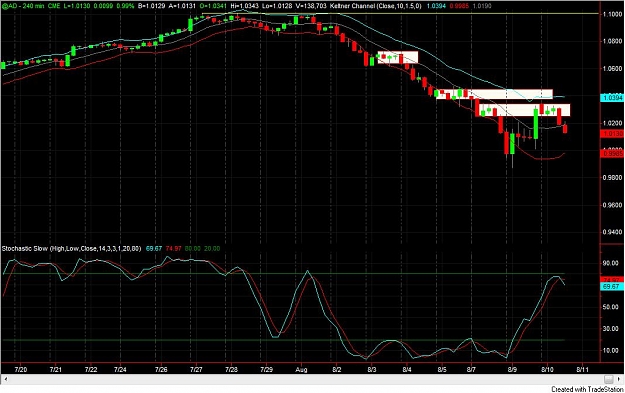Viewport: 625px width, 393px height.
Task: Click '1.1000' on the price axis
Action: (x=613, y=14)
